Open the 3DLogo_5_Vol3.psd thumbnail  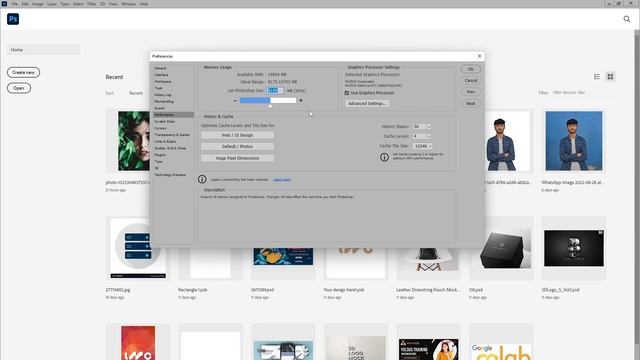573,248
